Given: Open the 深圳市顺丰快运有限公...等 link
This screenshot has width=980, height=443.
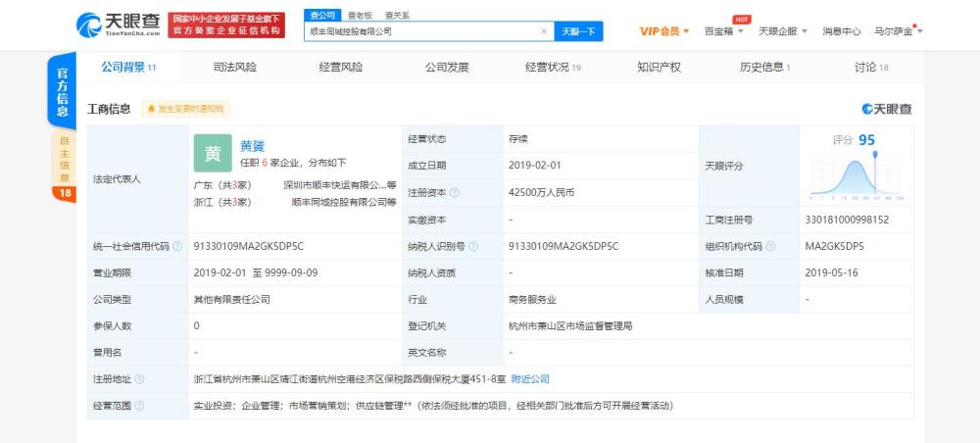Looking at the screenshot, I should coord(340,185).
